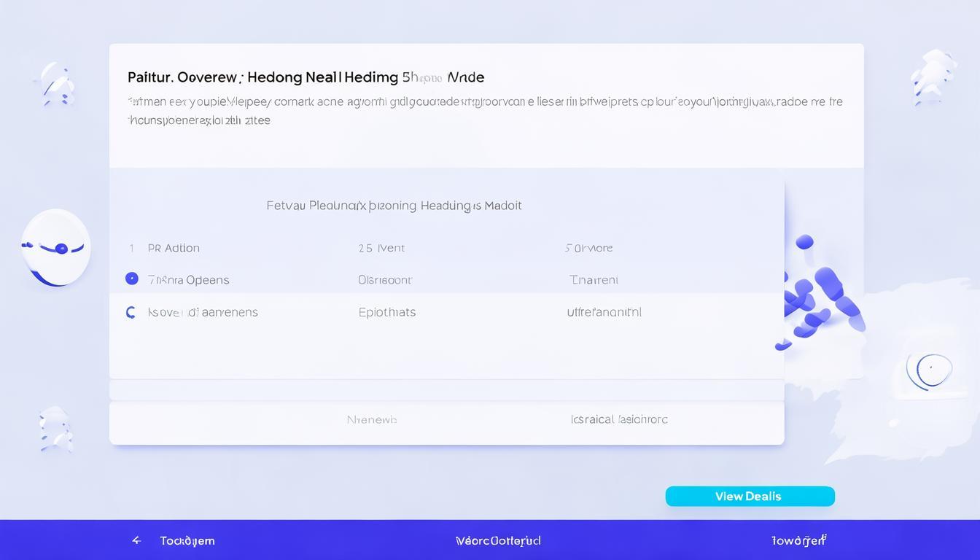Open the "Tocdryem" item in the bottom bar

[187, 540]
